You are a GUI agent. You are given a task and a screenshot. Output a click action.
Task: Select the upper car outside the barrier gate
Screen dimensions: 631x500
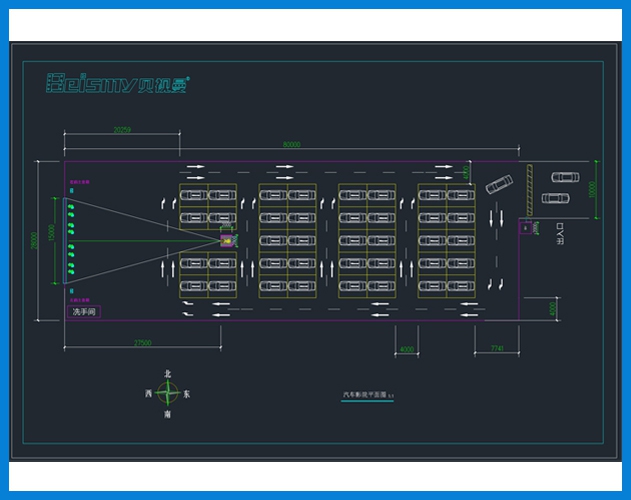pos(565,177)
